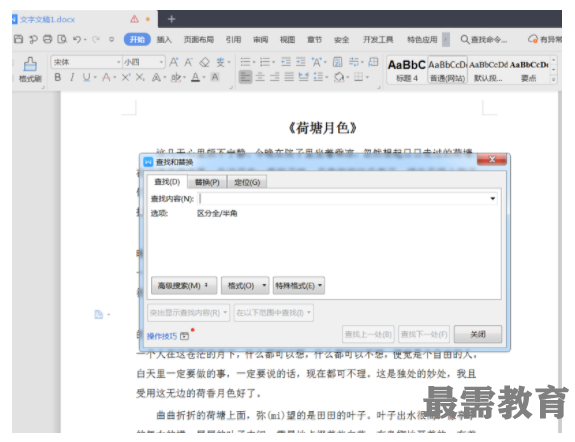Add a new document tab with the plus button
This screenshot has width=575, height=442.
click(171, 19)
